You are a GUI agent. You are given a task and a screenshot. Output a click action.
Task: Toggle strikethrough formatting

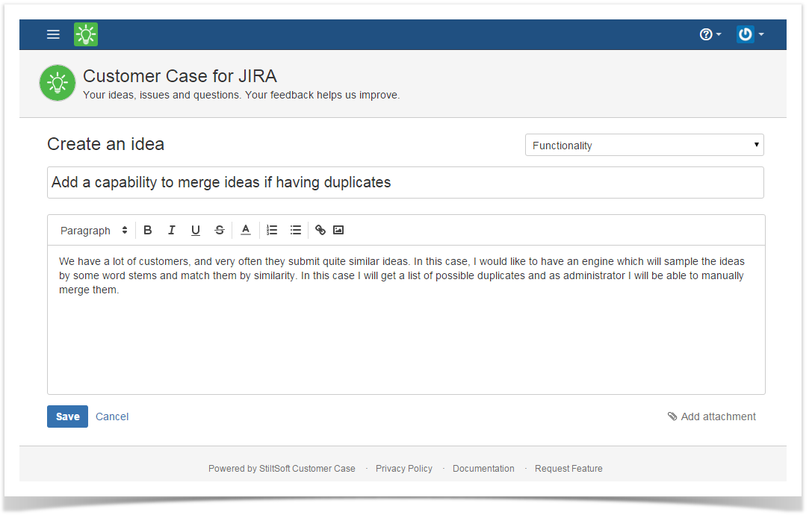[x=220, y=231]
